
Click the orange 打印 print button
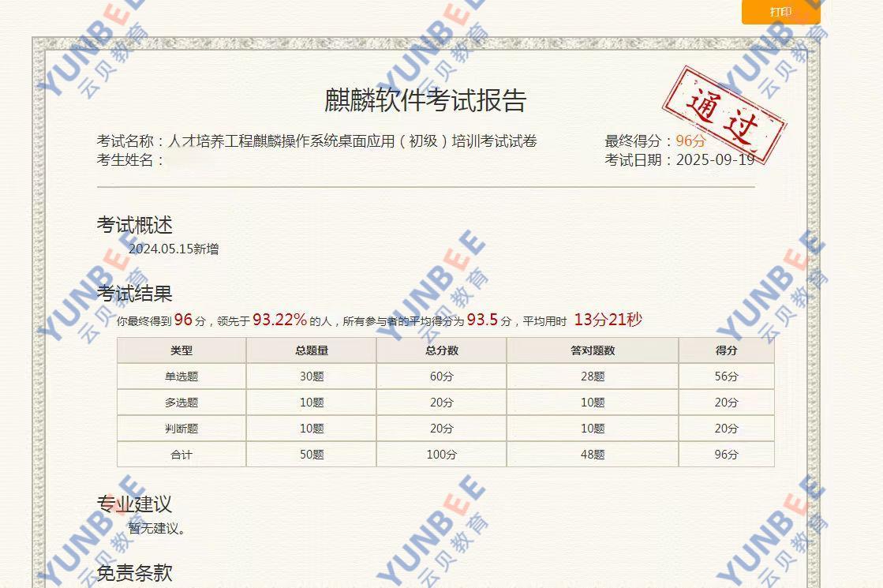[x=780, y=12]
